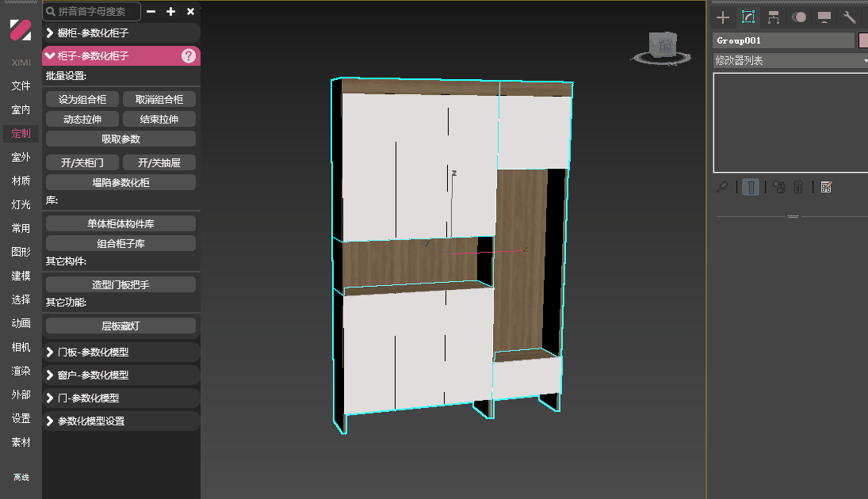This screenshot has width=868, height=499.
Task: Open the Utilities wrench icon
Action: coord(850,17)
